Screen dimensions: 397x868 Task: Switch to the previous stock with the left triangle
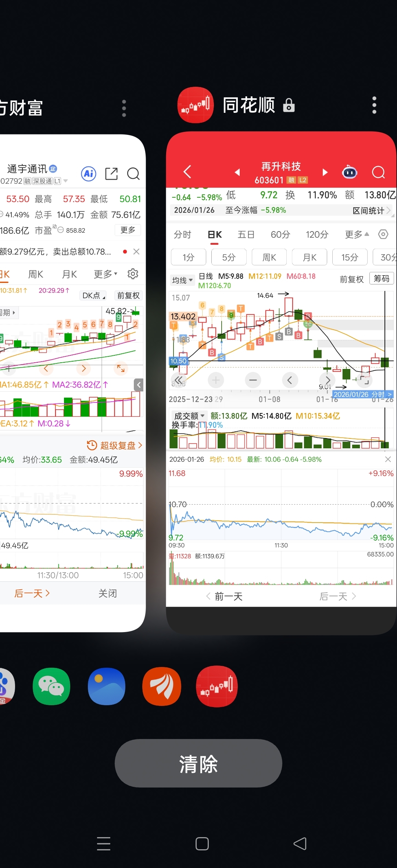click(x=237, y=172)
